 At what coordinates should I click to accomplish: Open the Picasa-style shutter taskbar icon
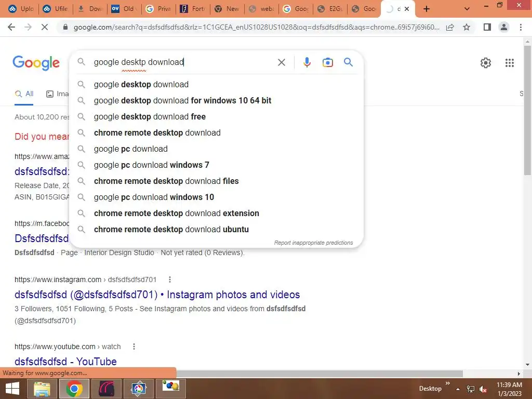(138, 389)
